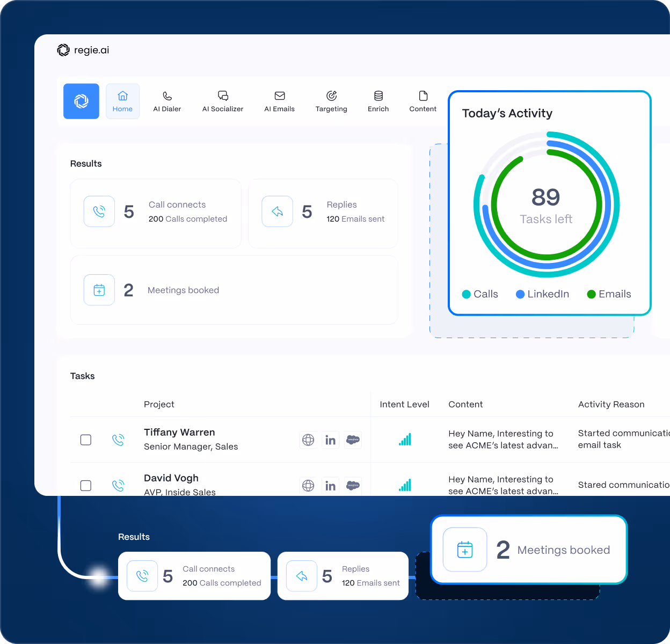Click the Intent Level column header
670x644 pixels.
click(x=404, y=405)
